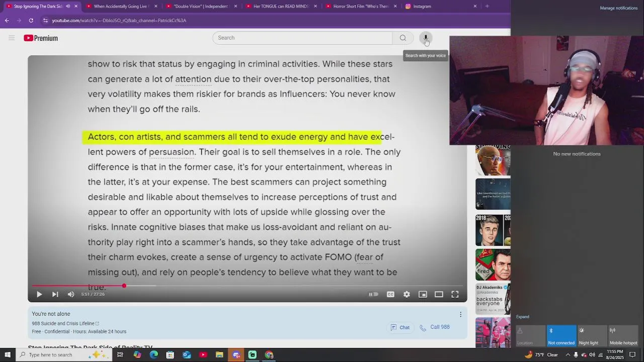Click the search magnifier button

(x=403, y=38)
